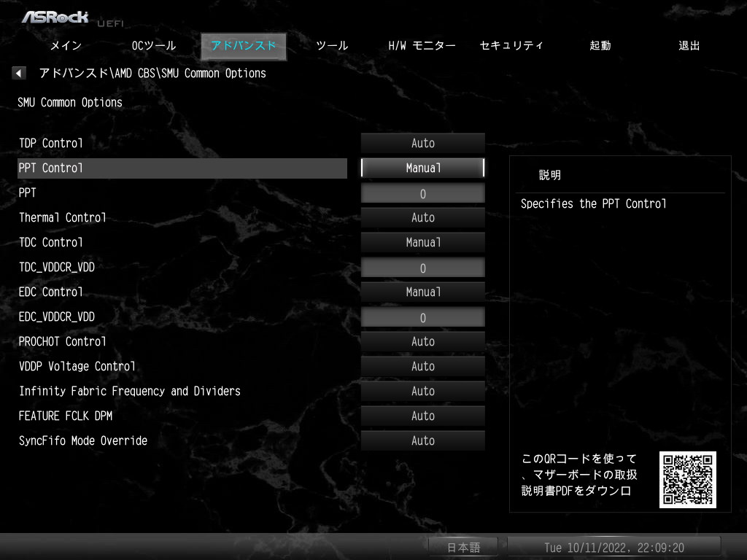This screenshot has width=747, height=560.
Task: Open the 退出 tab
Action: tap(689, 46)
